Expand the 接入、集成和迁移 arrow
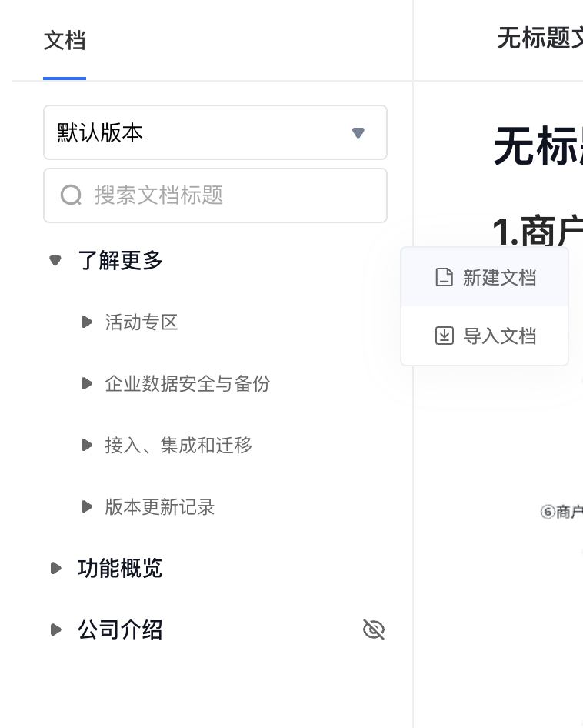 pyautogui.click(x=86, y=445)
